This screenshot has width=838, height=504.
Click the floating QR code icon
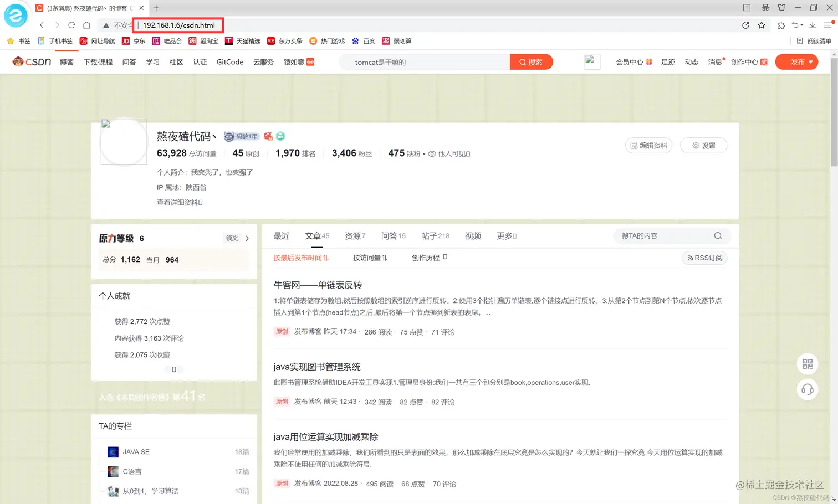pyautogui.click(x=808, y=364)
